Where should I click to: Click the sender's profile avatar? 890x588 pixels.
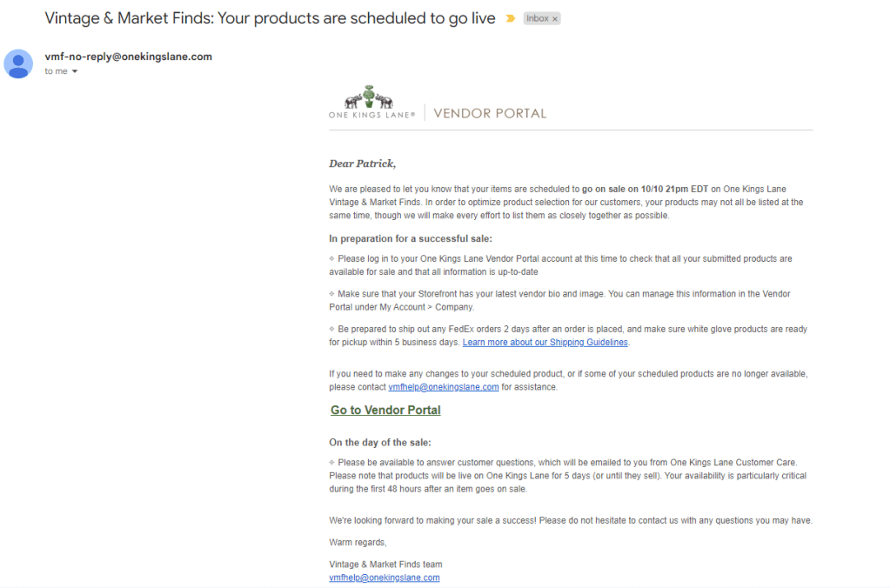tap(18, 63)
